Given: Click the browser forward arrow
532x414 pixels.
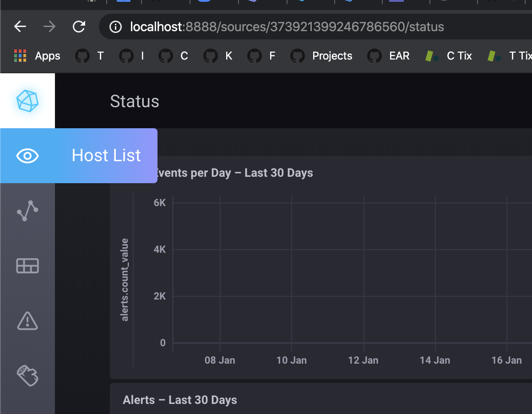Looking at the screenshot, I should tap(49, 27).
